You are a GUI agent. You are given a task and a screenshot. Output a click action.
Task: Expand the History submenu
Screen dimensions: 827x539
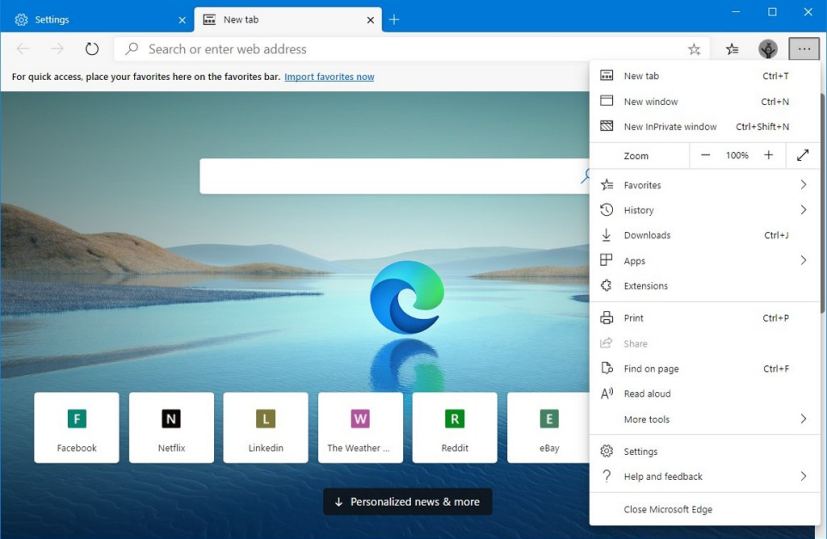tap(705, 210)
